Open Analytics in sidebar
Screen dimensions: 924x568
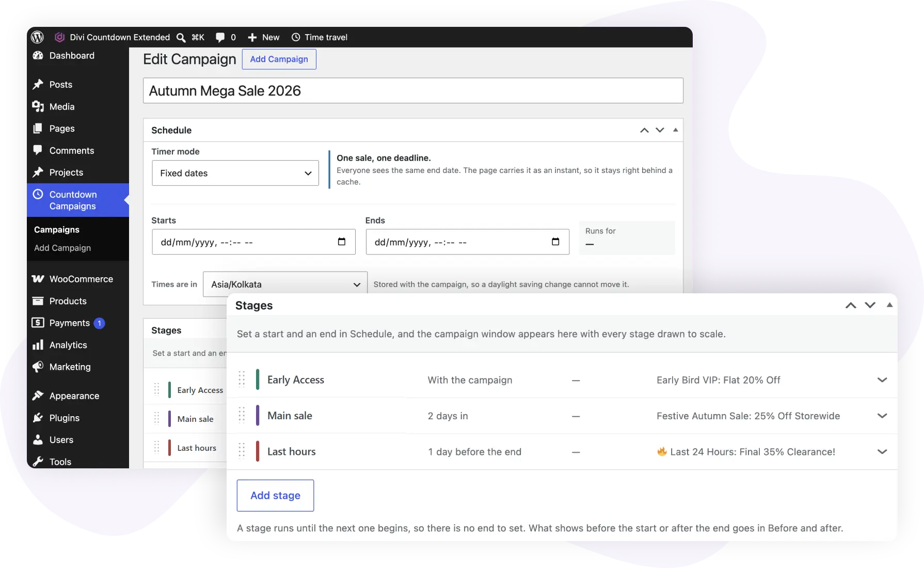[78, 345]
